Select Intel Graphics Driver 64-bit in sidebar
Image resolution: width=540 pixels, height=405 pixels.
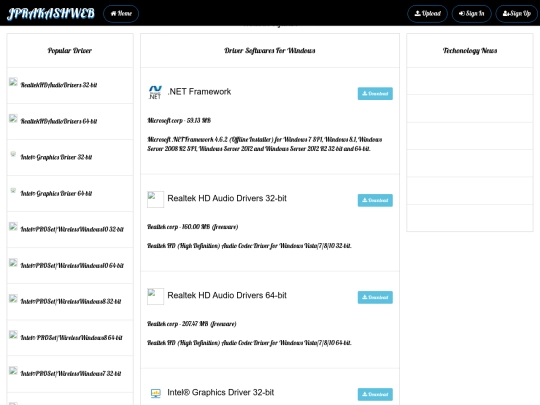[x=56, y=194]
